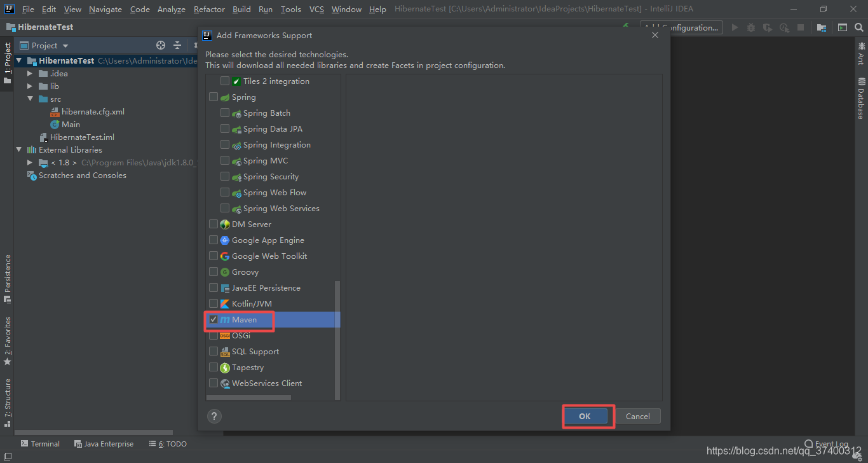Select Spring Integration list item
Image resolution: width=868 pixels, height=463 pixels.
277,144
